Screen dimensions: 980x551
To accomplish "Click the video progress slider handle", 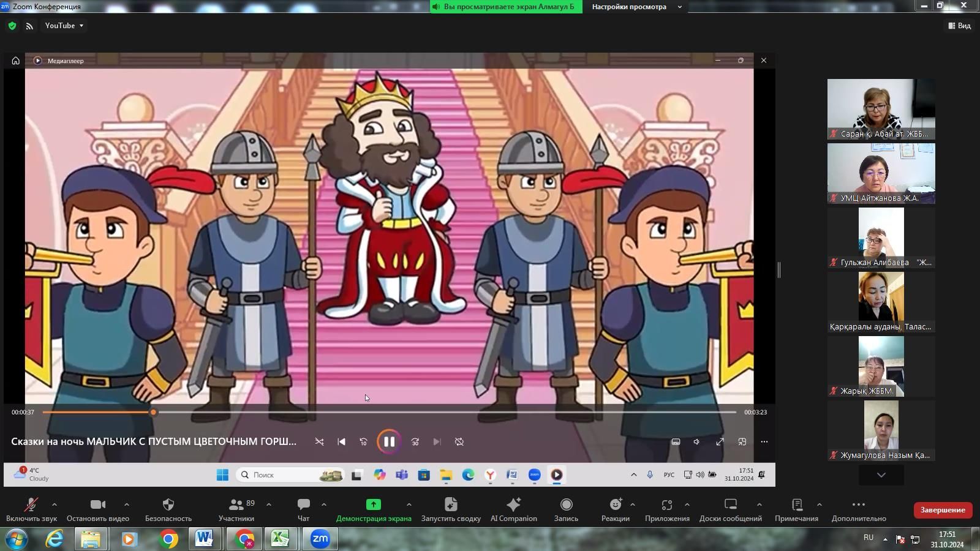I will (153, 412).
